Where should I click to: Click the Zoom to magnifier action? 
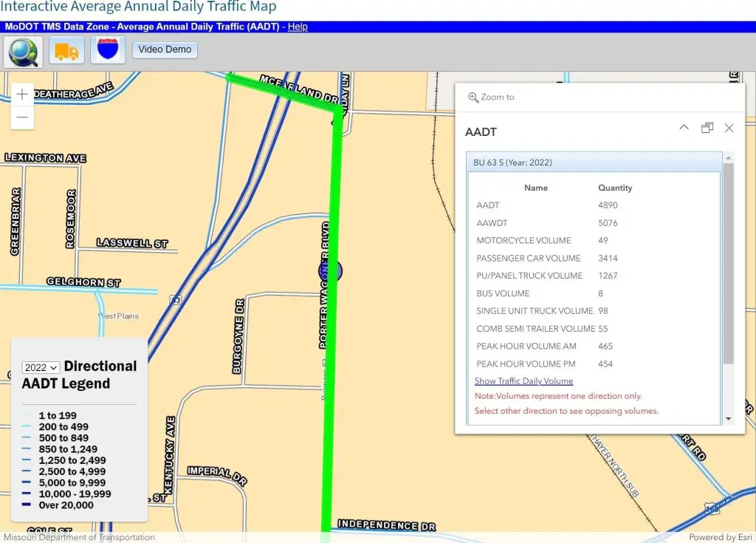[x=491, y=97]
